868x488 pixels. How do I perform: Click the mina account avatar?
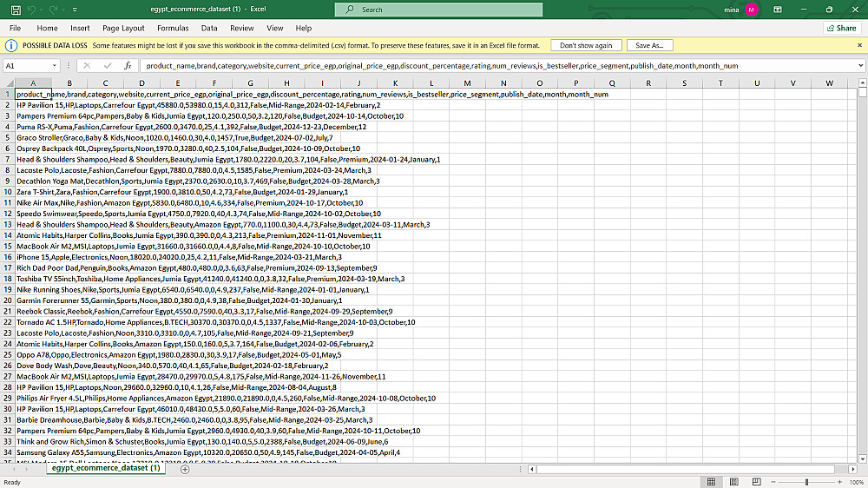click(751, 10)
